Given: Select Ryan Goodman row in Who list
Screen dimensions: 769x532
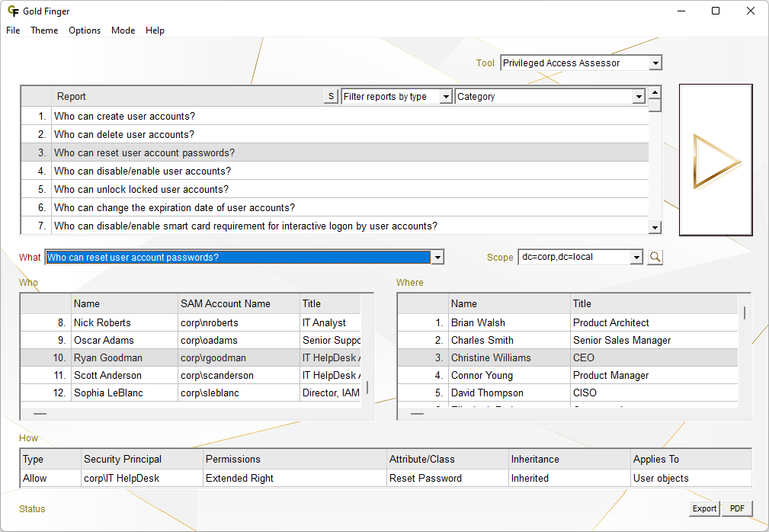Looking at the screenshot, I should 108,357.
